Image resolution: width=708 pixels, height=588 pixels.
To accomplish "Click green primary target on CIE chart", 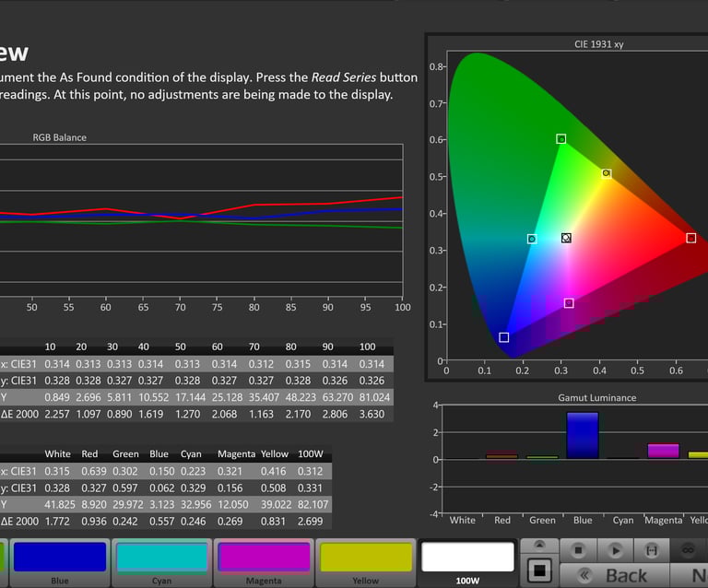I will point(560,138).
